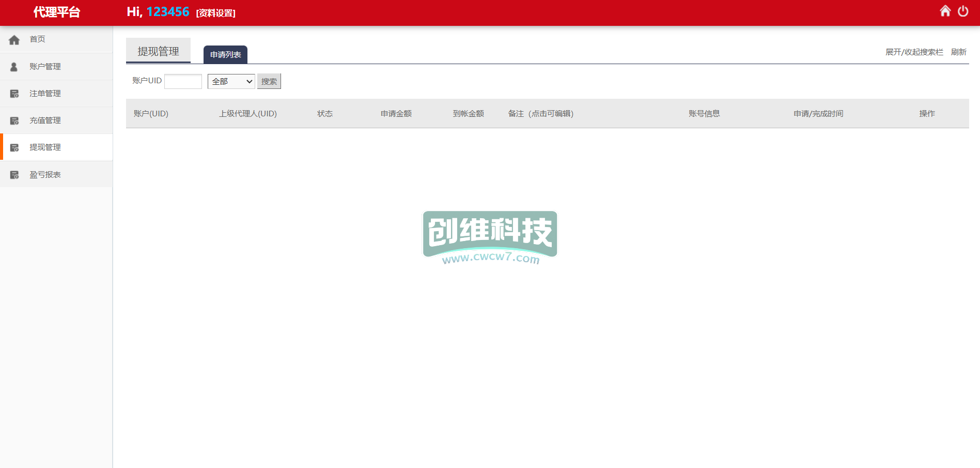Click the house icon beside 首页

tap(14, 40)
